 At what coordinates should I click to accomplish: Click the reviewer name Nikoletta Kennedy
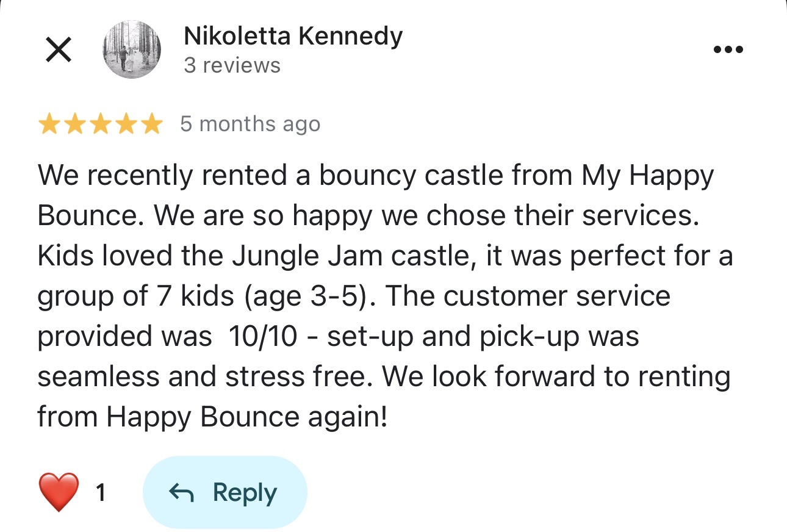tap(293, 37)
